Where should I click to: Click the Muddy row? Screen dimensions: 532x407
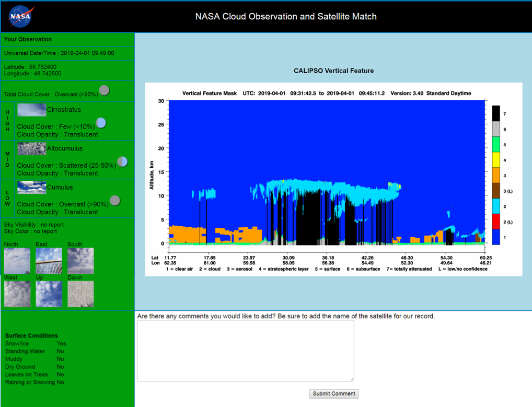click(34, 359)
